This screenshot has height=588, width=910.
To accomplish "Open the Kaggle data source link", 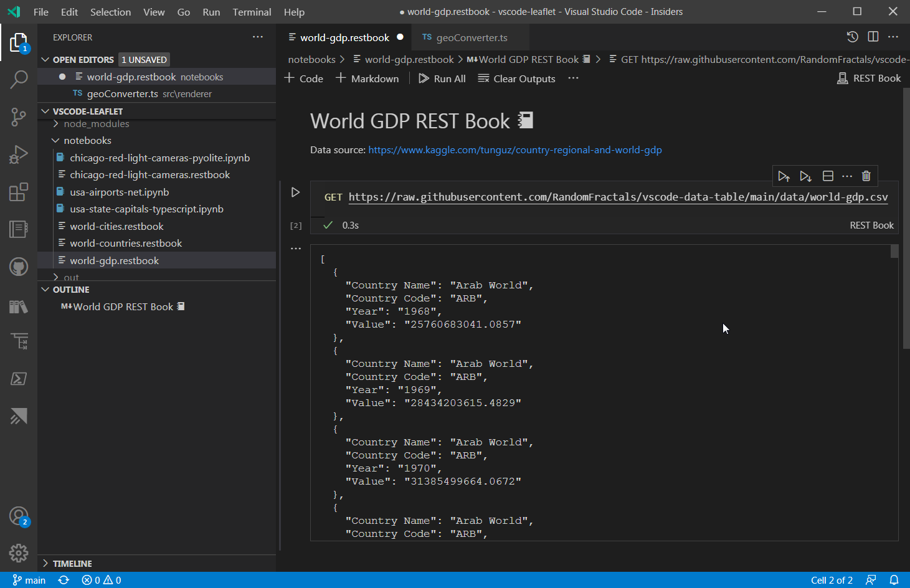I will (x=515, y=150).
